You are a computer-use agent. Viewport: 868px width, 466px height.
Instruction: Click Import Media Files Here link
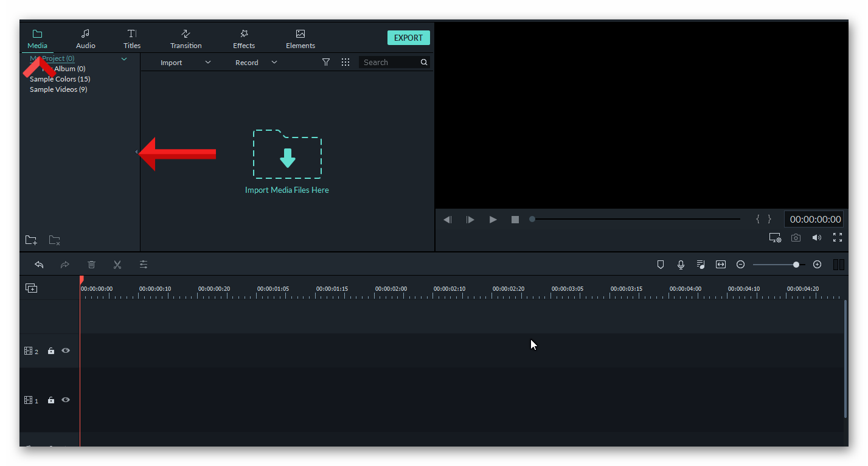[x=287, y=190]
